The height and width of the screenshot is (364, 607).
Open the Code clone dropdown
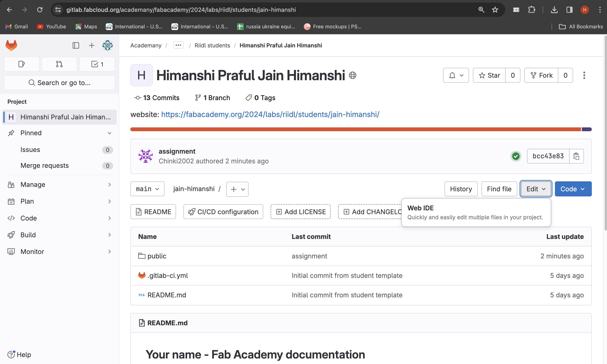coord(573,189)
